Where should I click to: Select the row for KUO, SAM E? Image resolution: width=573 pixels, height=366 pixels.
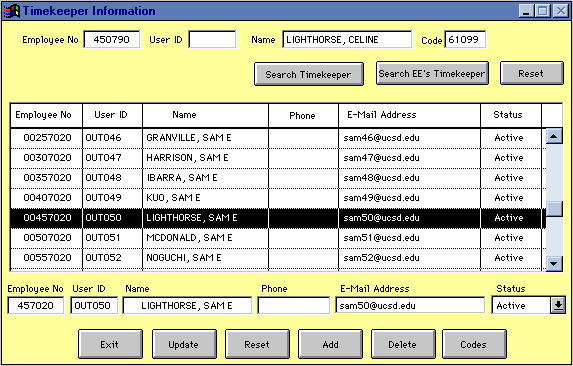pos(278,198)
